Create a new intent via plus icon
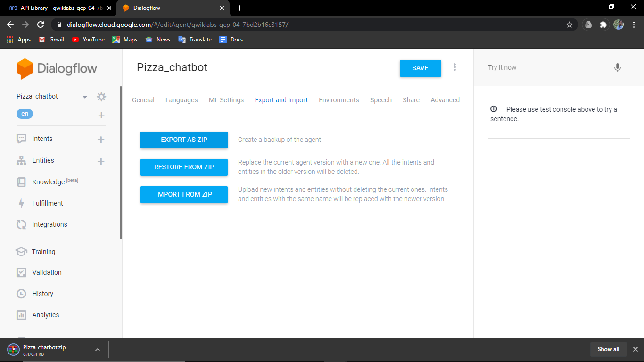 (100, 139)
